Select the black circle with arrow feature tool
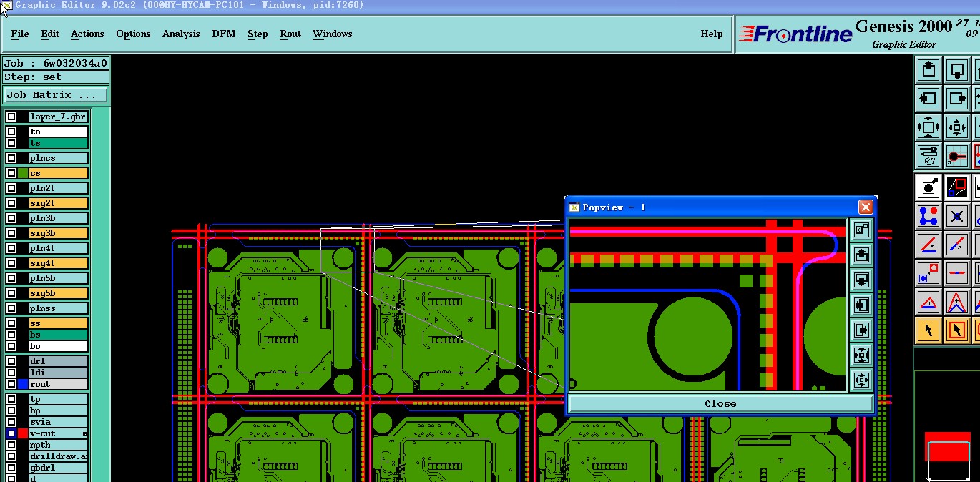This screenshot has width=980, height=482. coord(928,187)
